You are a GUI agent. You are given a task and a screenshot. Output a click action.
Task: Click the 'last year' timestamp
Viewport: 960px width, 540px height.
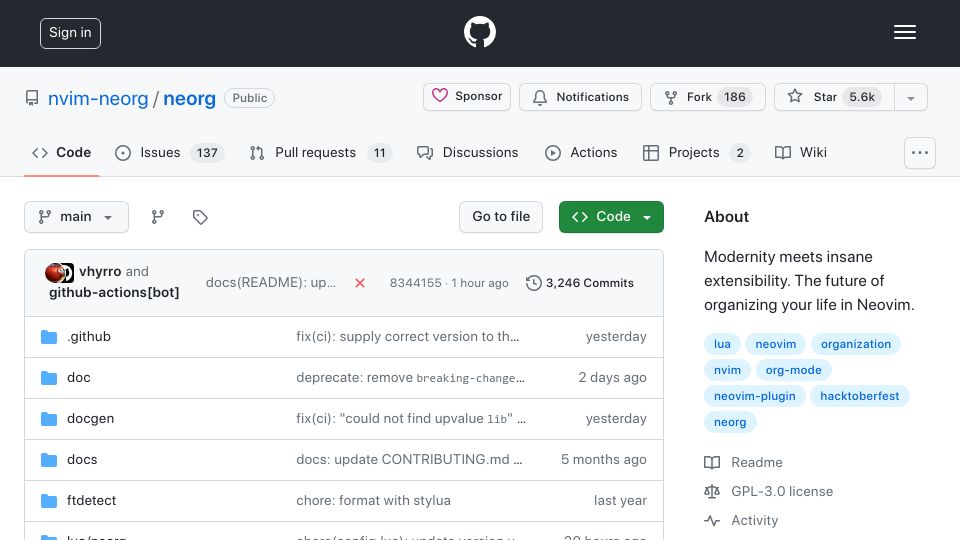[620, 501]
